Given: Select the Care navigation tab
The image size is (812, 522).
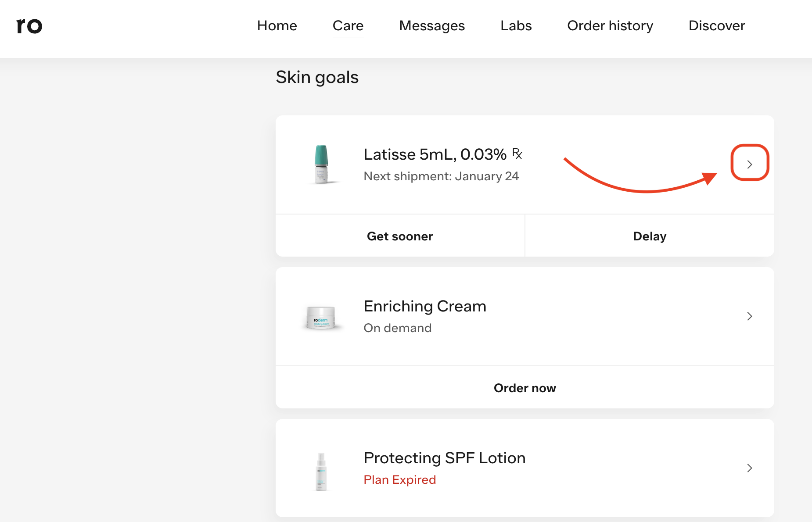Looking at the screenshot, I should point(348,26).
